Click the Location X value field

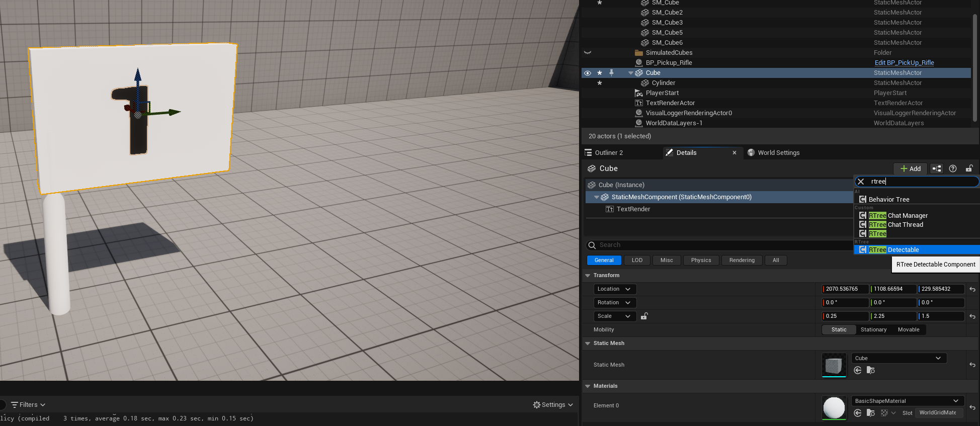[x=845, y=289]
